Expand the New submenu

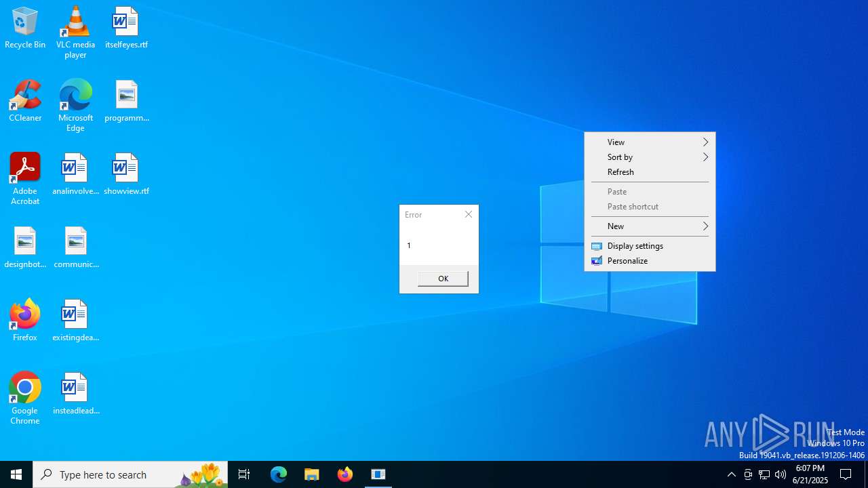click(650, 226)
